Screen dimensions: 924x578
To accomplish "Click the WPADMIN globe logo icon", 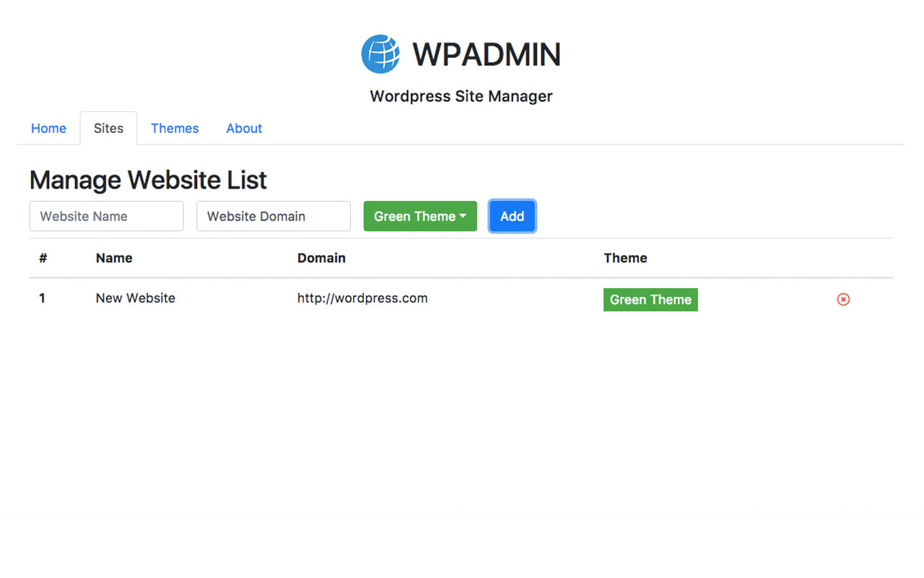I will click(380, 54).
